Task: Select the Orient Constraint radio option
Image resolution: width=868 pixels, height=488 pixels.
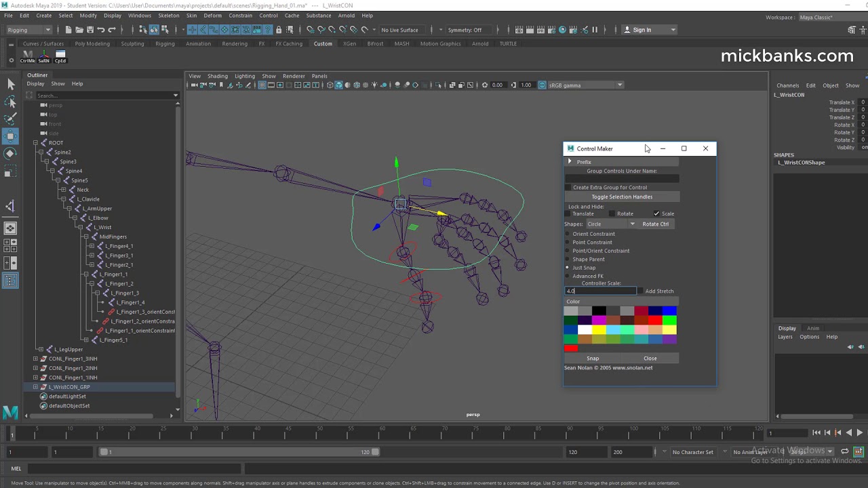Action: click(x=568, y=234)
